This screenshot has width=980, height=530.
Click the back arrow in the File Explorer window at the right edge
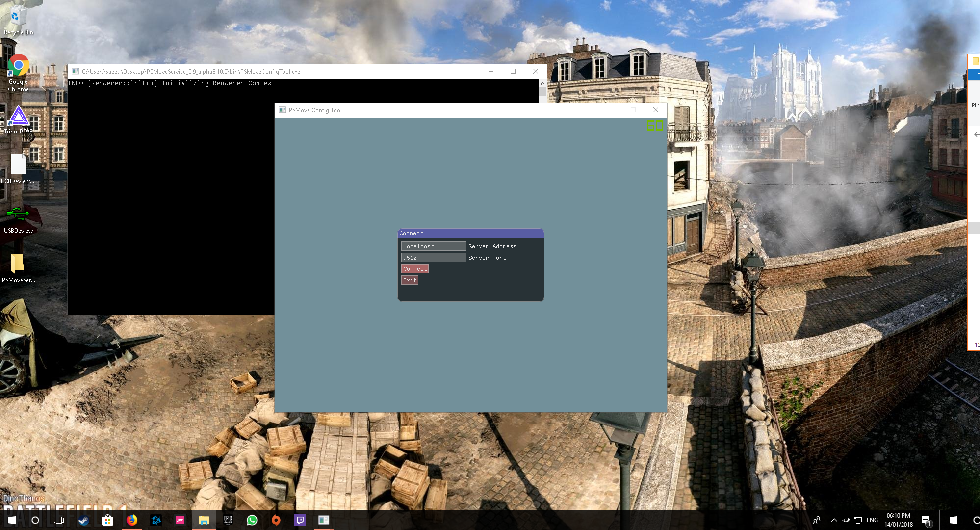click(976, 134)
